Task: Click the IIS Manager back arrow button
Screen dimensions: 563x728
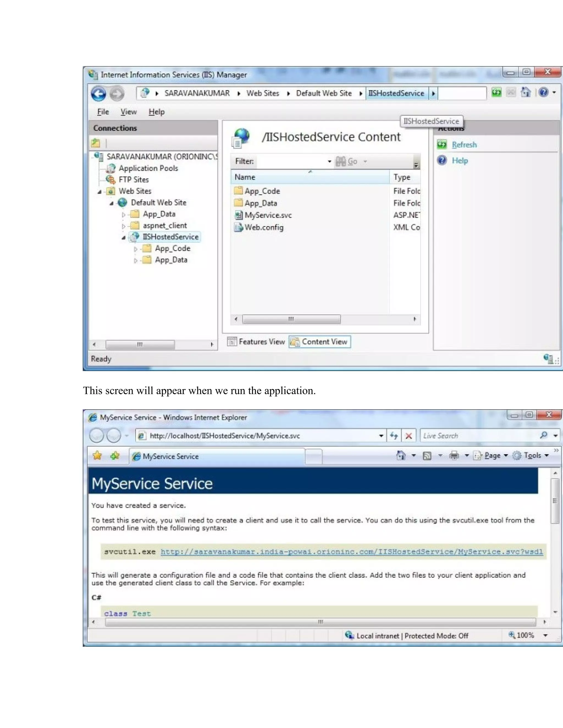Action: pos(98,94)
